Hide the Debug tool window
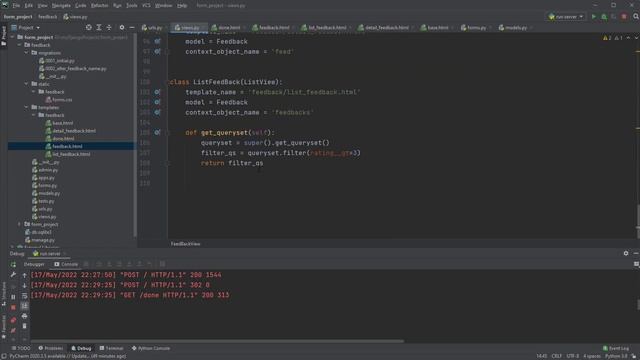Viewport: 640px width, 360px height. pos(636,253)
